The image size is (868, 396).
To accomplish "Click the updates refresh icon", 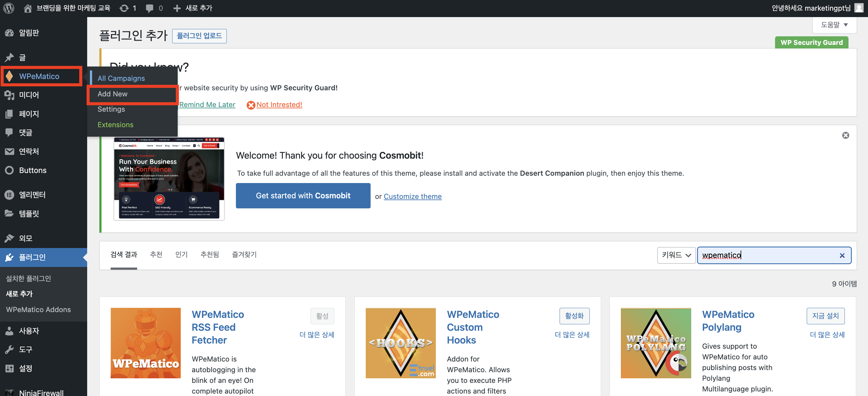I will tap(124, 8).
